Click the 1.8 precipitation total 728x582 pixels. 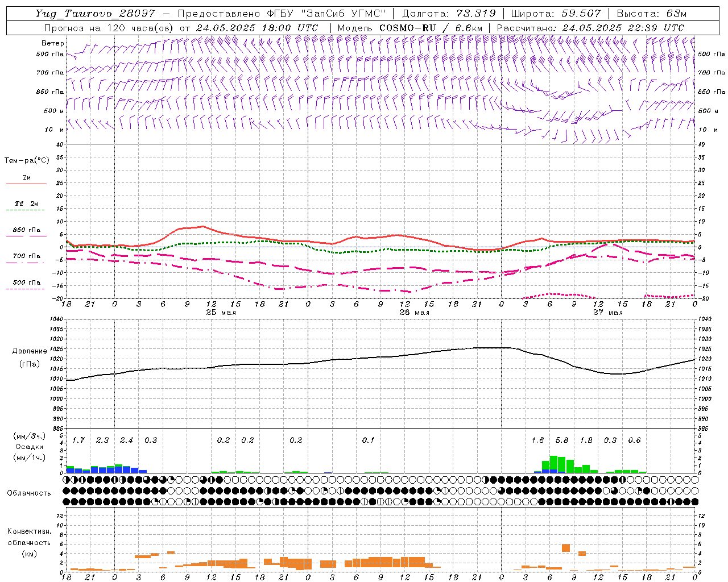pyautogui.click(x=586, y=440)
